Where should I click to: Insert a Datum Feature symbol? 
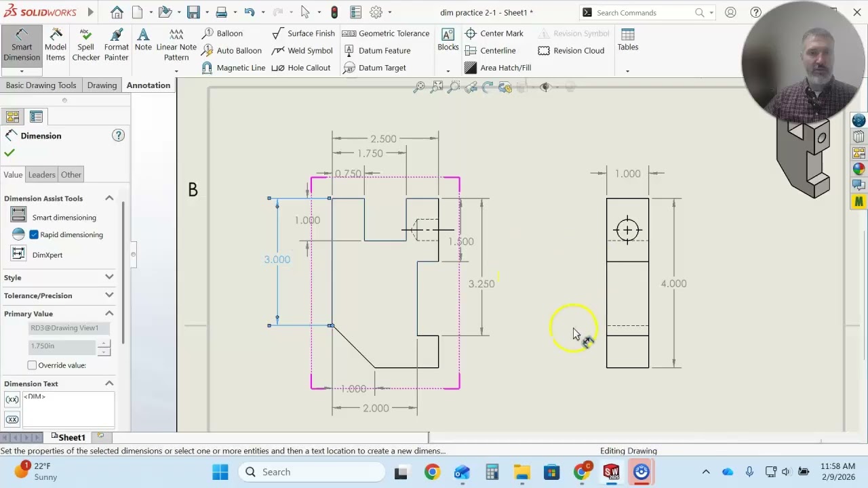tap(377, 51)
